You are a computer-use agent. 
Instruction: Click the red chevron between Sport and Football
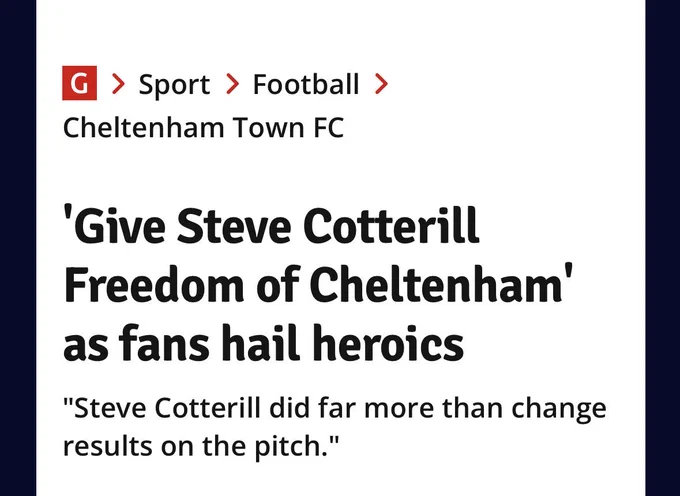pyautogui.click(x=233, y=84)
